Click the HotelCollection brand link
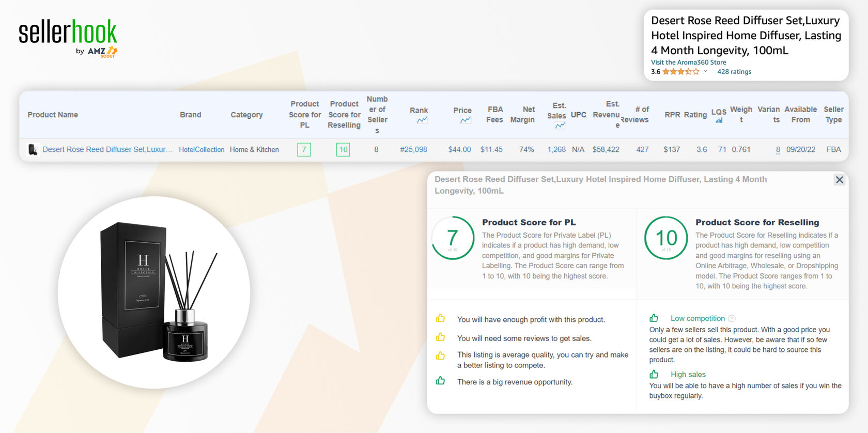This screenshot has width=868, height=433. [202, 149]
